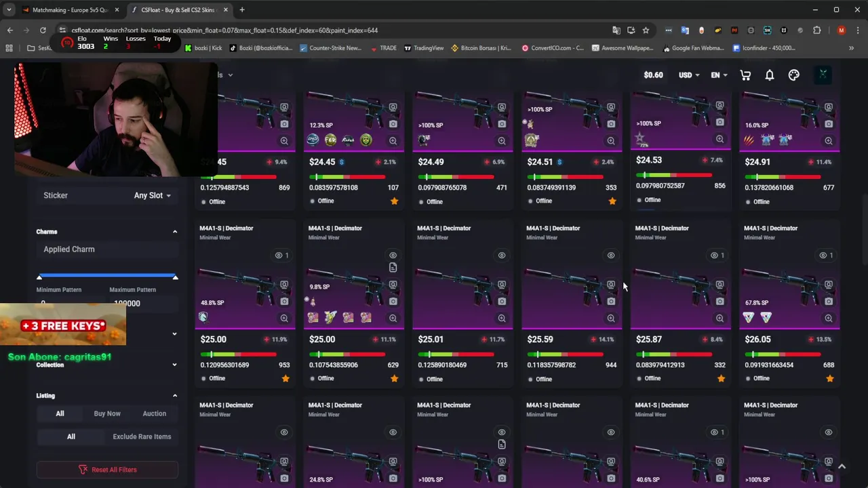The image size is (868, 488).
Task: Toggle favorite star on $24.45 card pattern 107
Action: point(394,201)
